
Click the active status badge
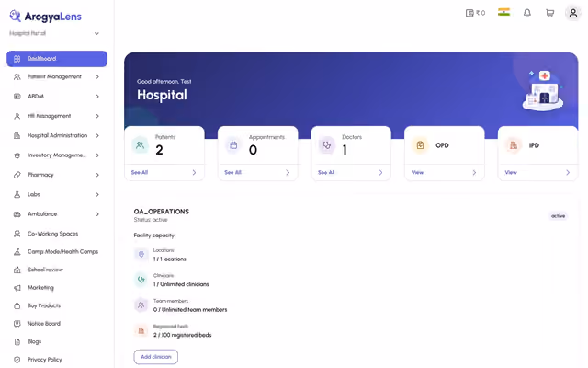click(x=558, y=216)
